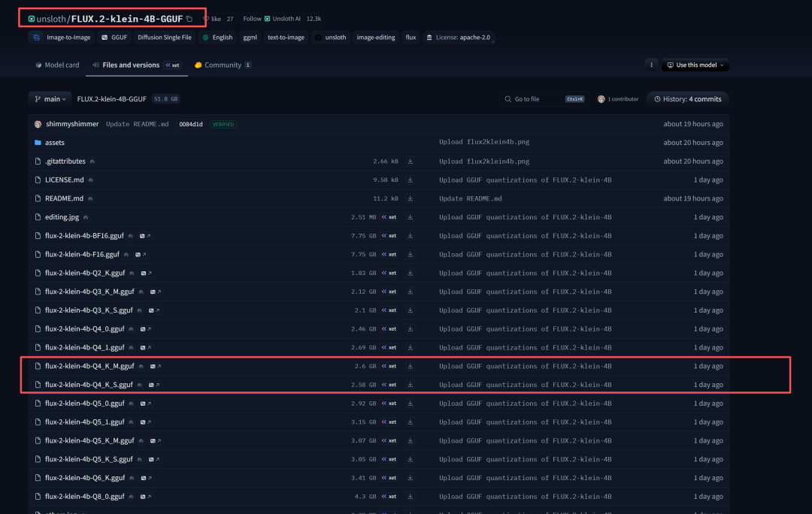Open the ggml tag
The image size is (812, 514).
(250, 38)
